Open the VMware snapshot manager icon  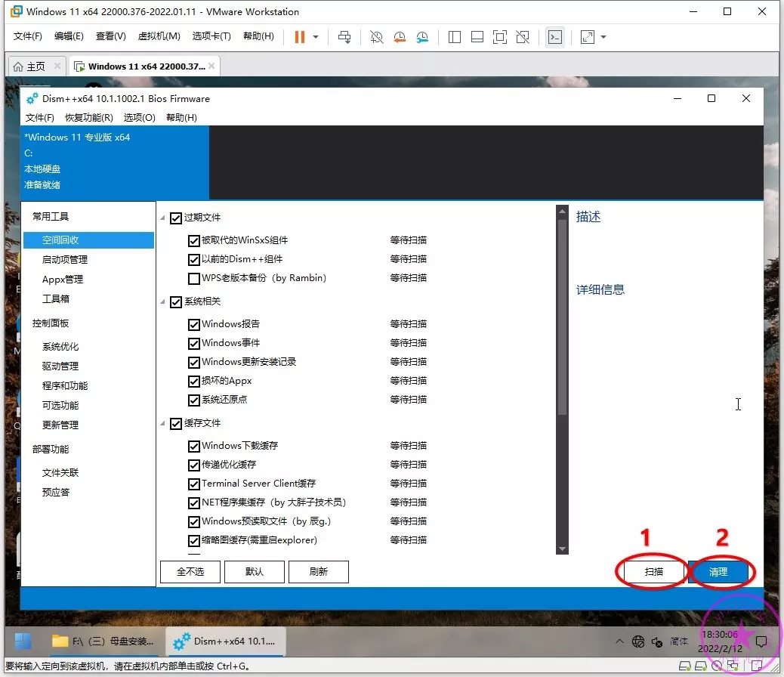(422, 37)
